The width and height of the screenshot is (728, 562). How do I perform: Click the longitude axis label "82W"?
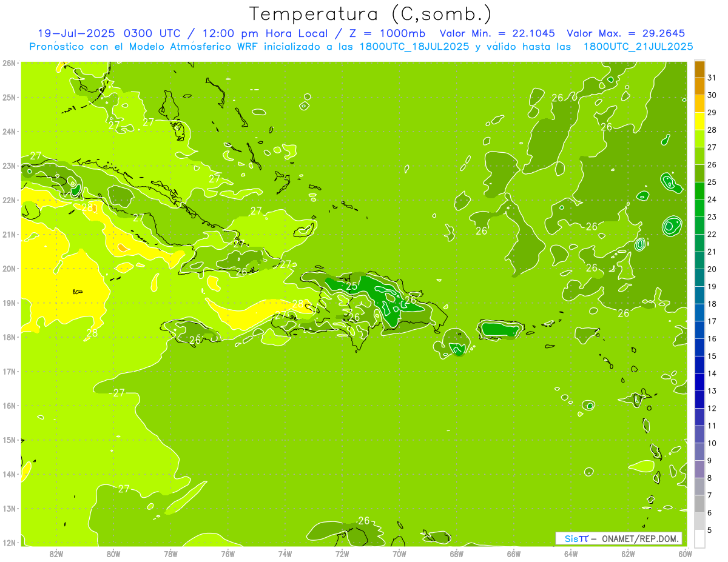pyautogui.click(x=56, y=554)
